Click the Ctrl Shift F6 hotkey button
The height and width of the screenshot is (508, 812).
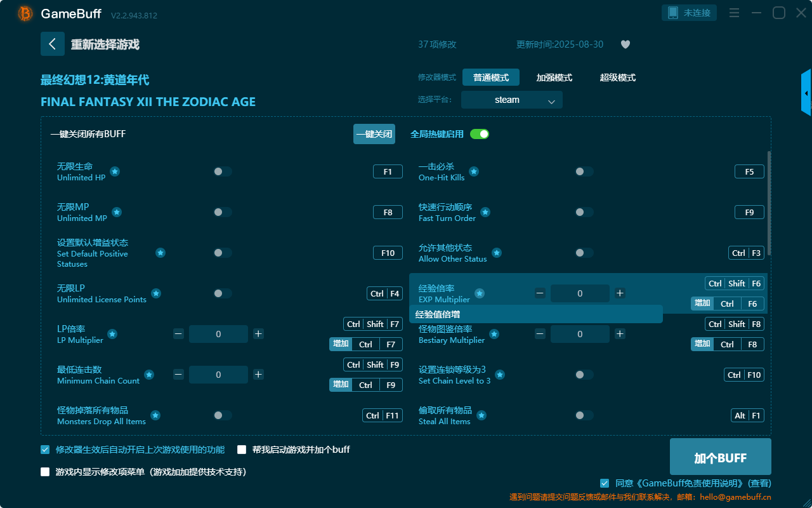tap(735, 283)
